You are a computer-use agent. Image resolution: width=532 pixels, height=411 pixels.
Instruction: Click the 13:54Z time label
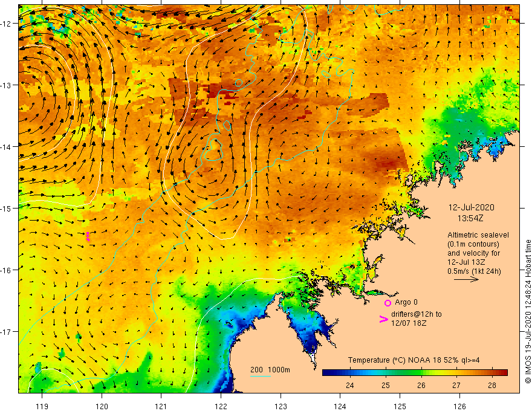(x=470, y=218)
